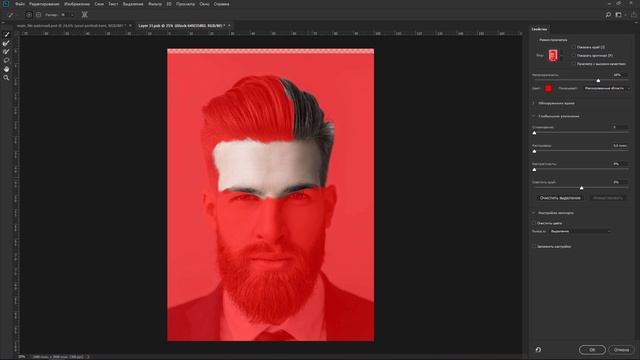Click the Clear Selection button
The width and height of the screenshot is (640, 360).
[x=560, y=198]
